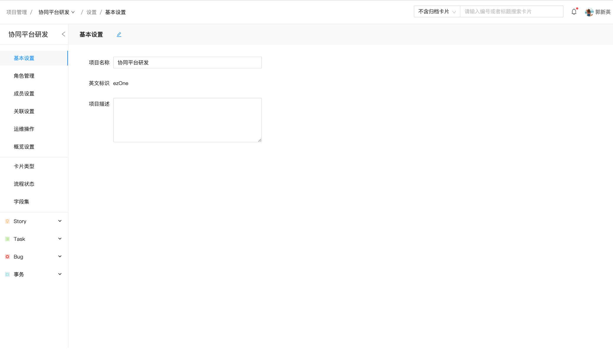This screenshot has width=613, height=364.
Task: Click the Story lightbulb icon
Action: click(7, 221)
